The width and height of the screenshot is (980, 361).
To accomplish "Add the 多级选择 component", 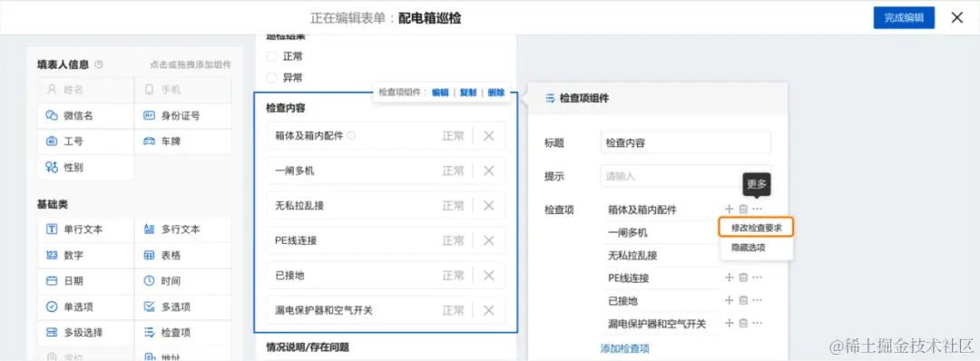I will 85,332.
